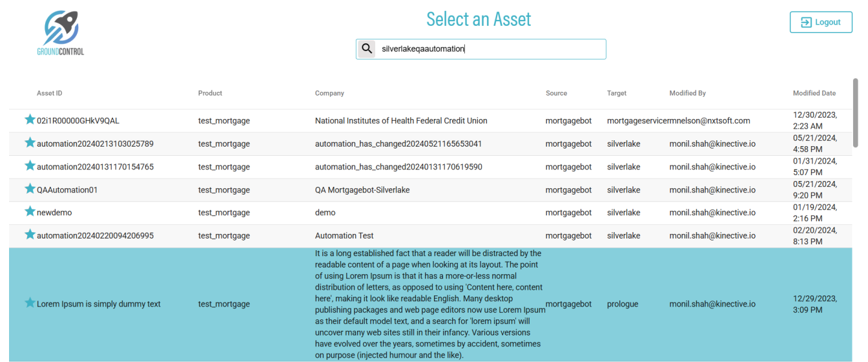Click the search magnifier icon
Screen dimensions: 868x362
(x=367, y=48)
